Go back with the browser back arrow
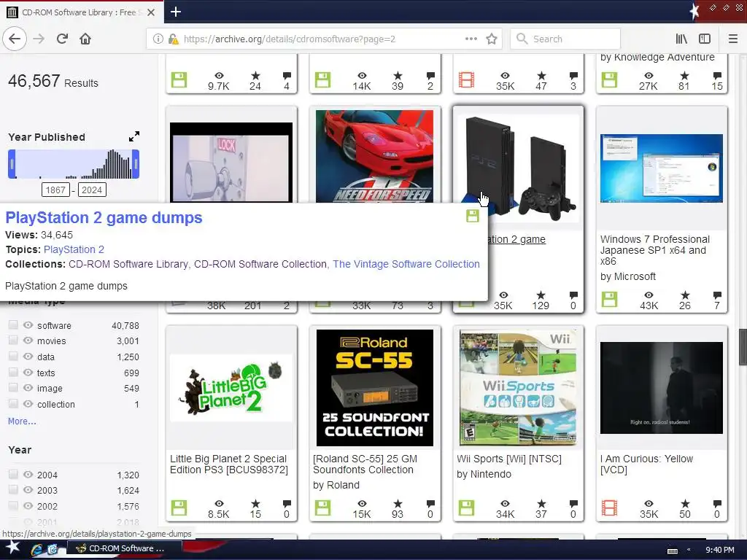 tap(15, 39)
